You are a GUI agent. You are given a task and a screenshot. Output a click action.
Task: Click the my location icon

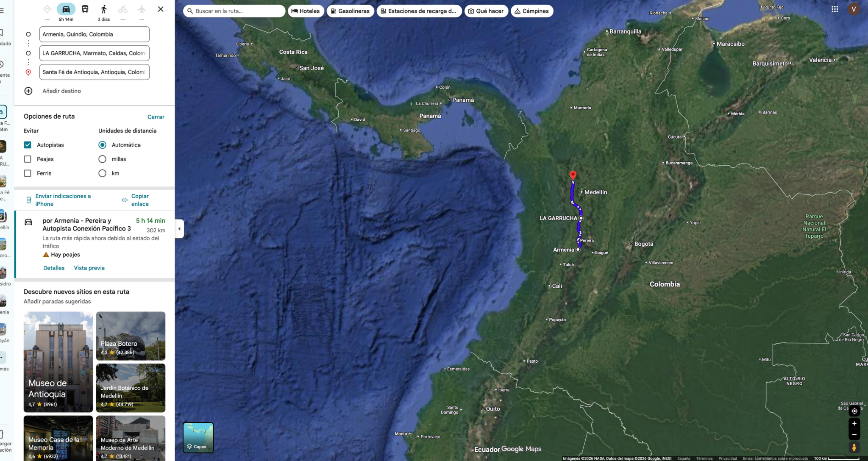click(854, 411)
